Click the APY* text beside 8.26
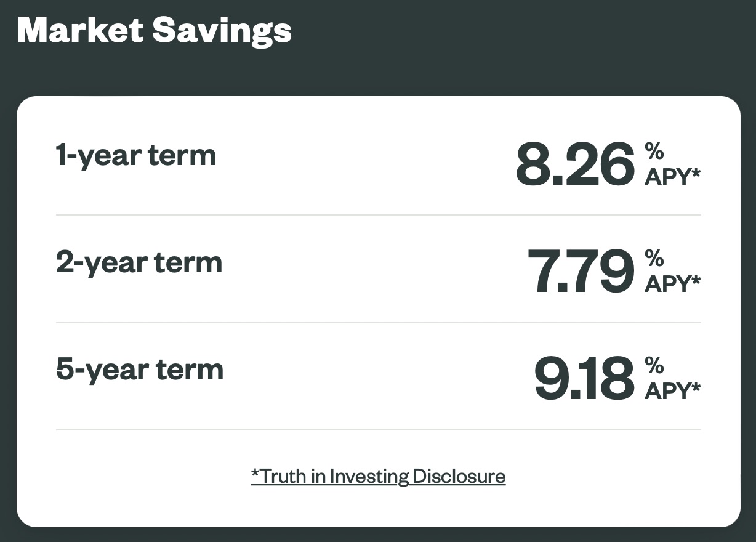 [x=672, y=176]
